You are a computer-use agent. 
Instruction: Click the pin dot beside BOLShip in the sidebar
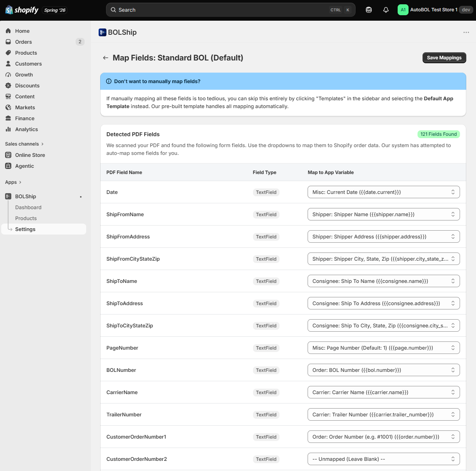click(x=81, y=197)
